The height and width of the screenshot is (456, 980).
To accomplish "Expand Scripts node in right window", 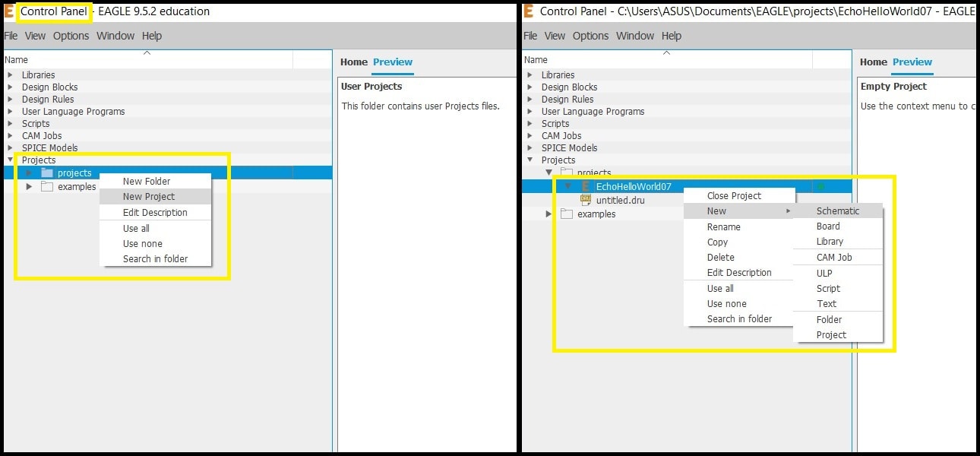I will pyautogui.click(x=530, y=123).
